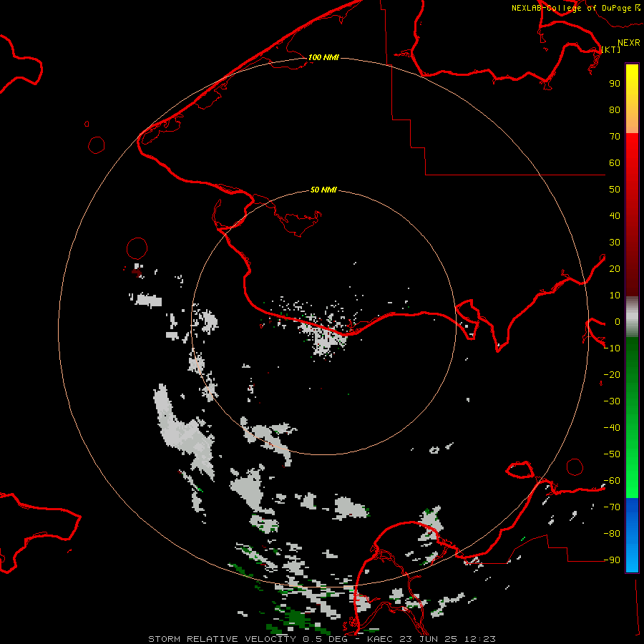The height and width of the screenshot is (644, 644).
Task: Click the "-90" scale label
Action: (612, 560)
